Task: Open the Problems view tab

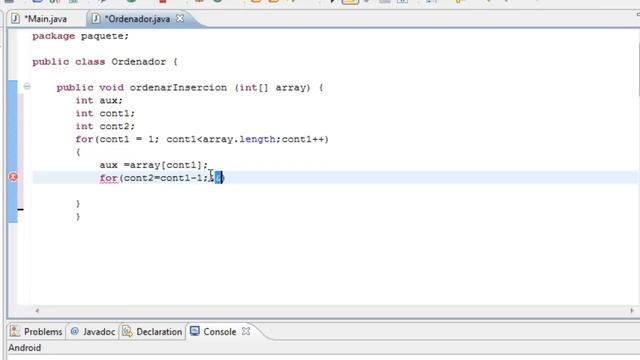Action: point(36,331)
